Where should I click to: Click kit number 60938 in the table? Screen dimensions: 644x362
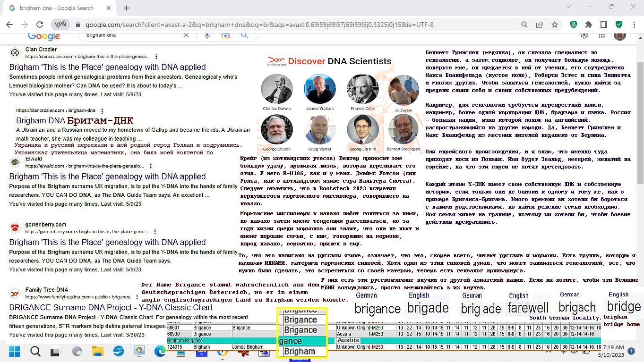point(173,334)
